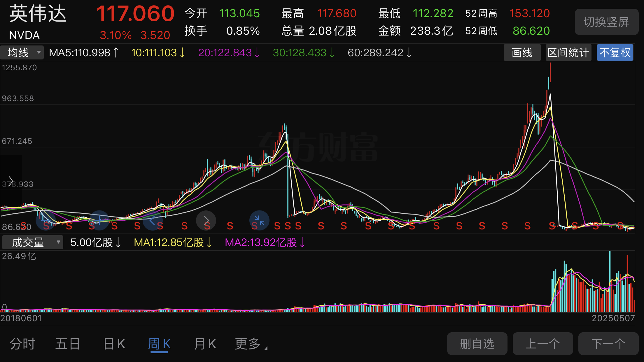Remove stock with 删自选 button

click(x=477, y=344)
